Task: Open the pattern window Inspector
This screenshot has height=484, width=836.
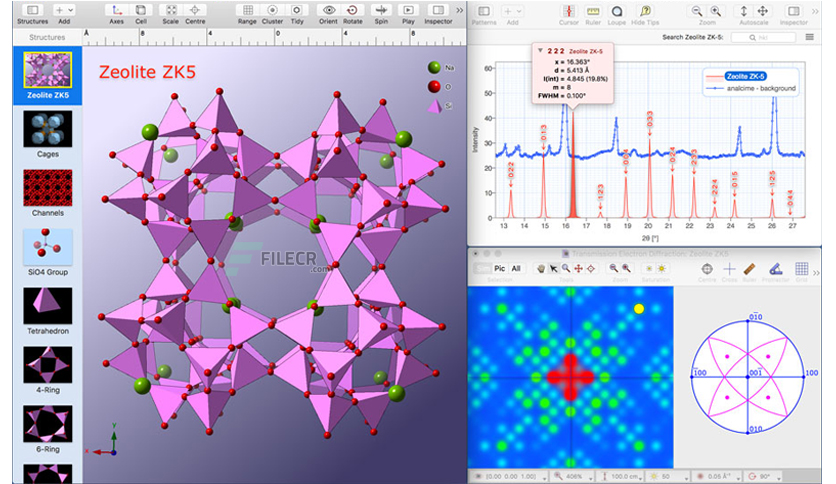Action: point(793,11)
